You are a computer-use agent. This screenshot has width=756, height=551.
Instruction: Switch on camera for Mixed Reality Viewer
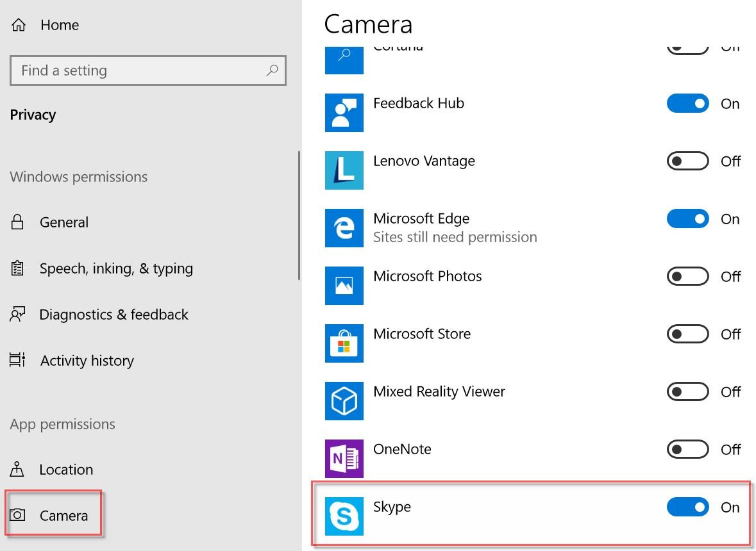click(x=687, y=391)
